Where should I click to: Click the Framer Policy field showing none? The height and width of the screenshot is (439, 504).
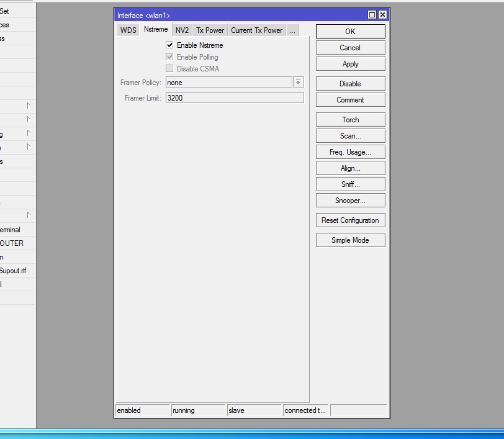coord(229,83)
